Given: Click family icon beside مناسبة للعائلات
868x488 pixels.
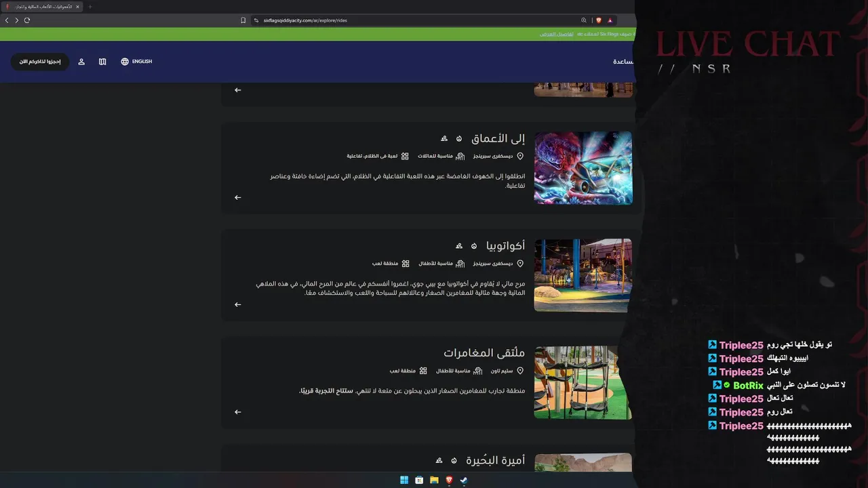Looking at the screenshot, I should (460, 156).
